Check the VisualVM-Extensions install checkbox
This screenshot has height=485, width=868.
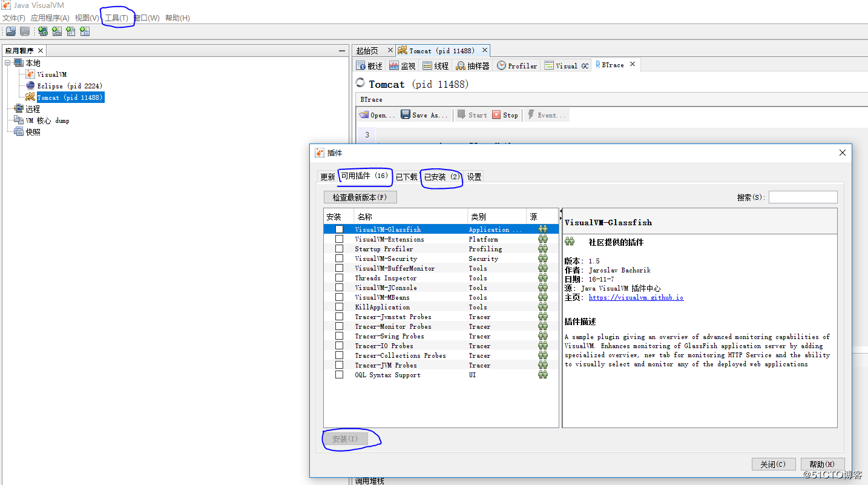(339, 239)
